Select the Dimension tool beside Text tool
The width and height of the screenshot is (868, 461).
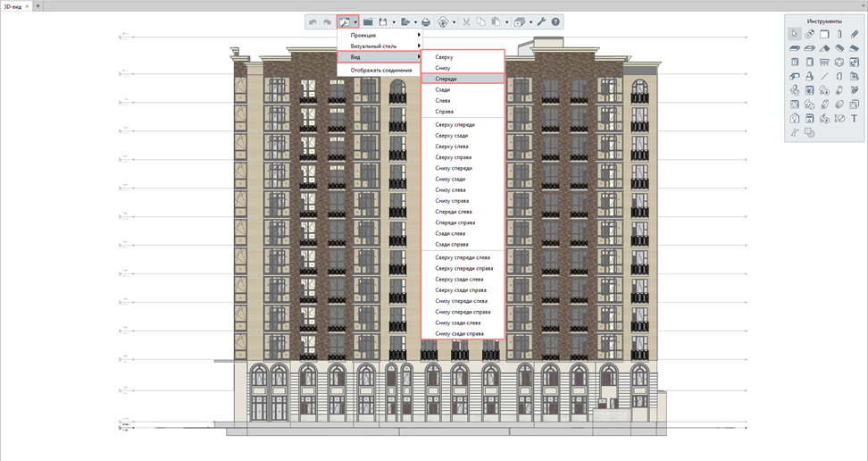point(839,118)
